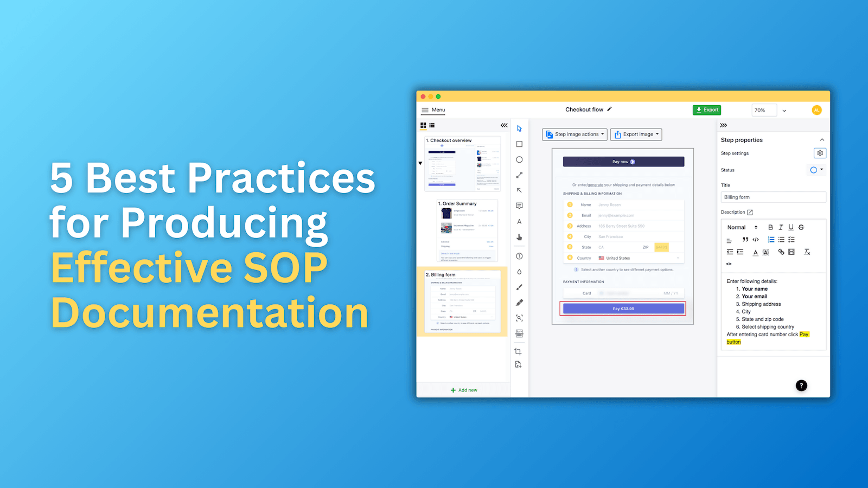Open Normal paragraph style dropdown
Screen dimensions: 868x488
coord(742,227)
